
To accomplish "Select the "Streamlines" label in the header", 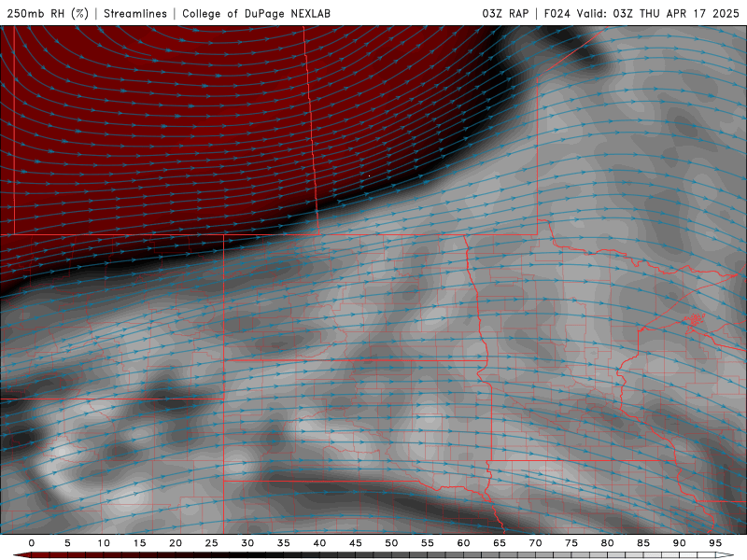I will pos(135,13).
